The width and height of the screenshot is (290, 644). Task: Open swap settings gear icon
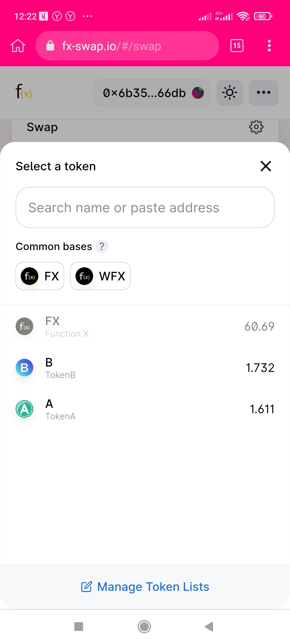tap(256, 127)
